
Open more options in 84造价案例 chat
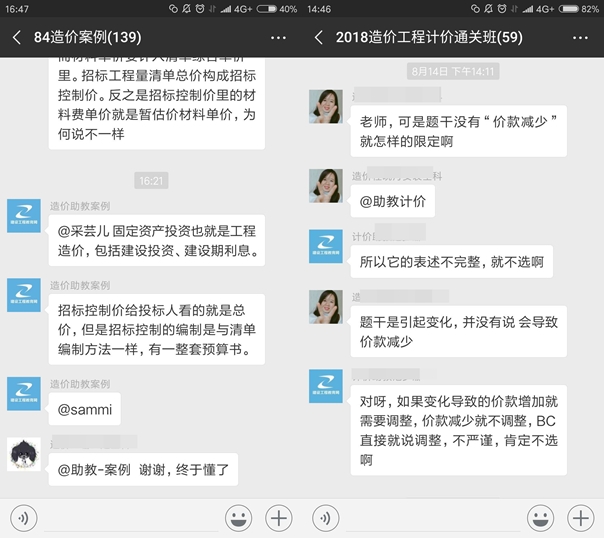(x=277, y=38)
